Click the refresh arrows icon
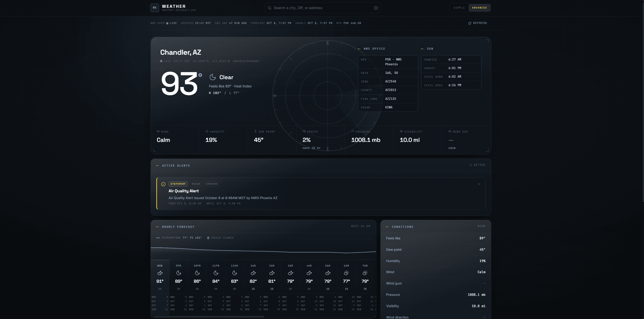The height and width of the screenshot is (319, 644). coord(470,23)
